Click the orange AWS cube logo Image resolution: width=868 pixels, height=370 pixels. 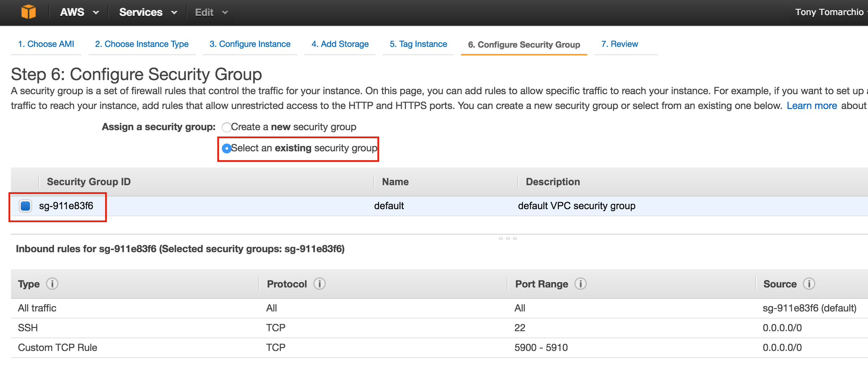tap(28, 12)
